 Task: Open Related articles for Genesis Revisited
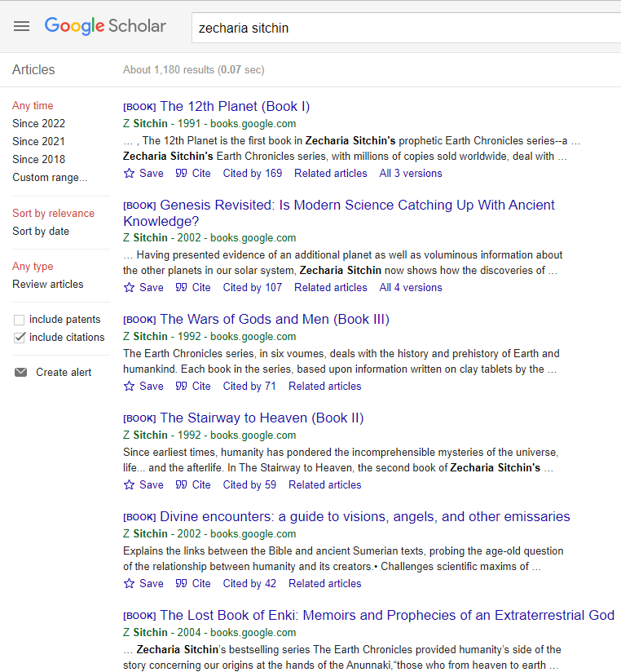[x=331, y=287]
